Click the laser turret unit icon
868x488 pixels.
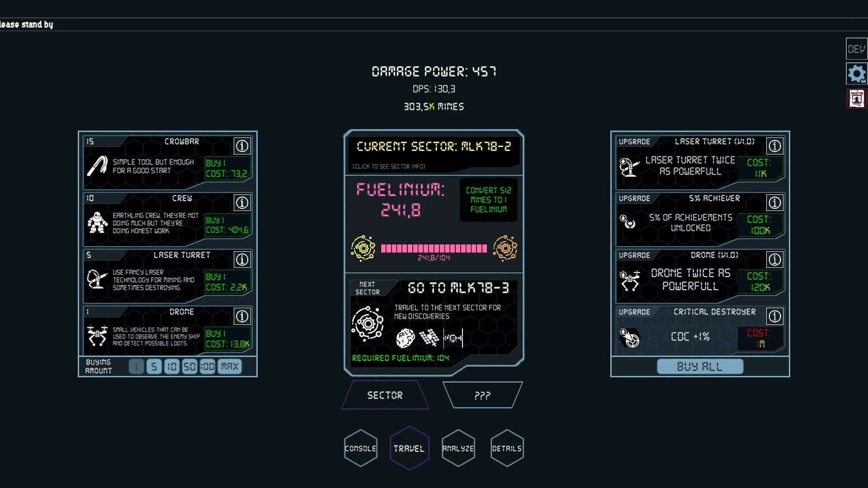pyautogui.click(x=97, y=279)
